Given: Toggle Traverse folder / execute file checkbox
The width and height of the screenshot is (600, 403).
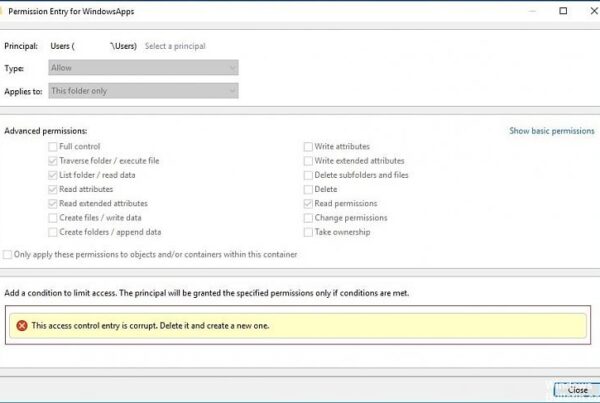Looking at the screenshot, I should pos(53,161).
